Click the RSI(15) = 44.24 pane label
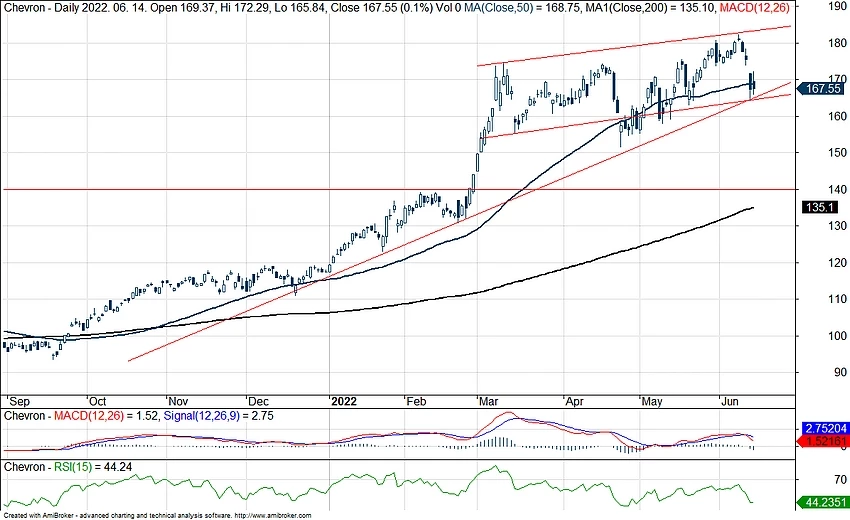 click(x=93, y=467)
